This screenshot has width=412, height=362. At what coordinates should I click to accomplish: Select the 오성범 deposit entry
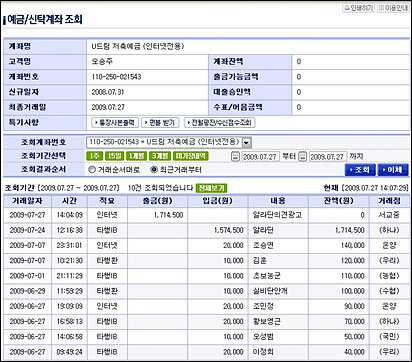(x=263, y=337)
